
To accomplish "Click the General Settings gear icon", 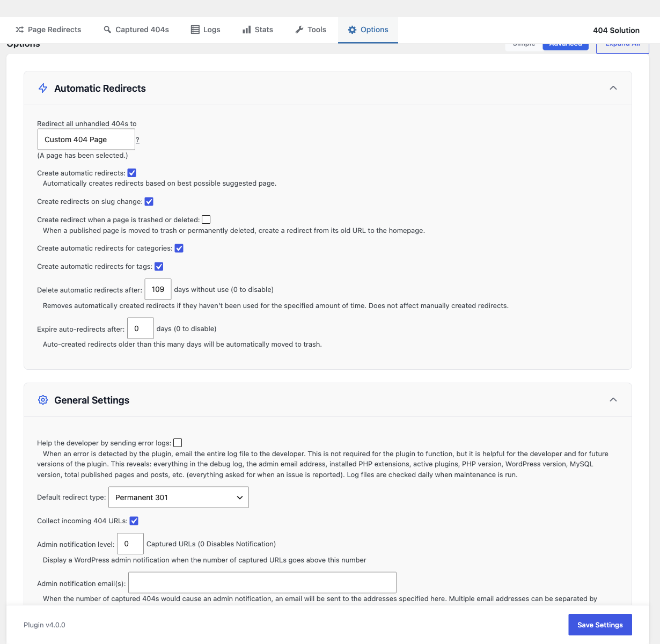I will point(43,400).
